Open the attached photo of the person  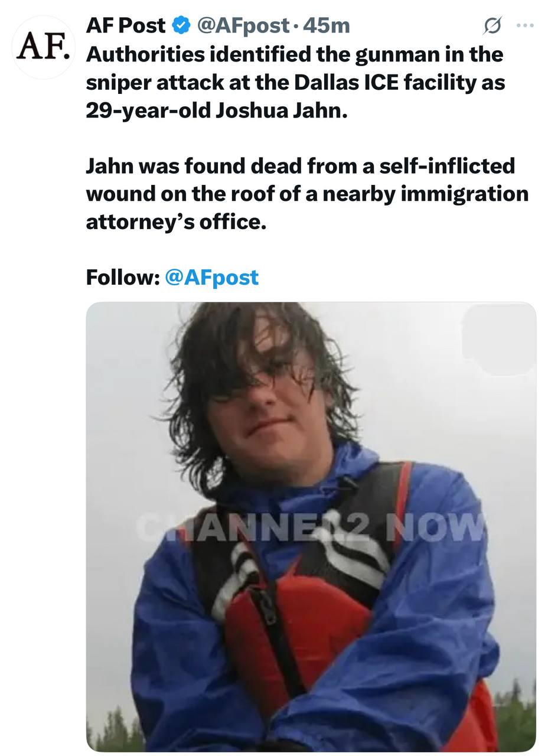[x=311, y=527]
